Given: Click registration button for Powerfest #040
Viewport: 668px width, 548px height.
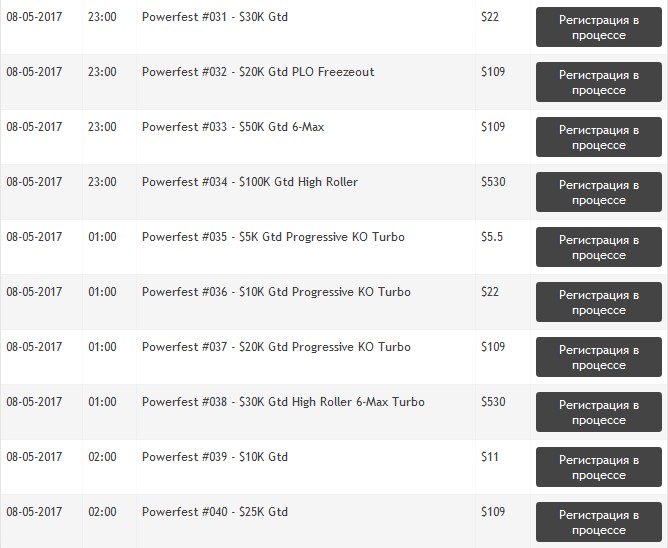Looking at the screenshot, I should click(599, 522).
